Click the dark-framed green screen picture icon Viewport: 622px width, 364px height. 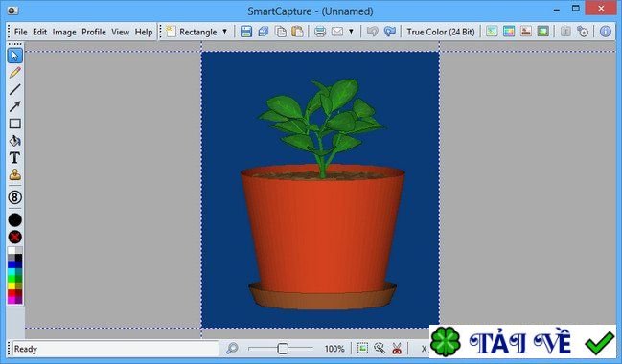pyautogui.click(x=543, y=32)
